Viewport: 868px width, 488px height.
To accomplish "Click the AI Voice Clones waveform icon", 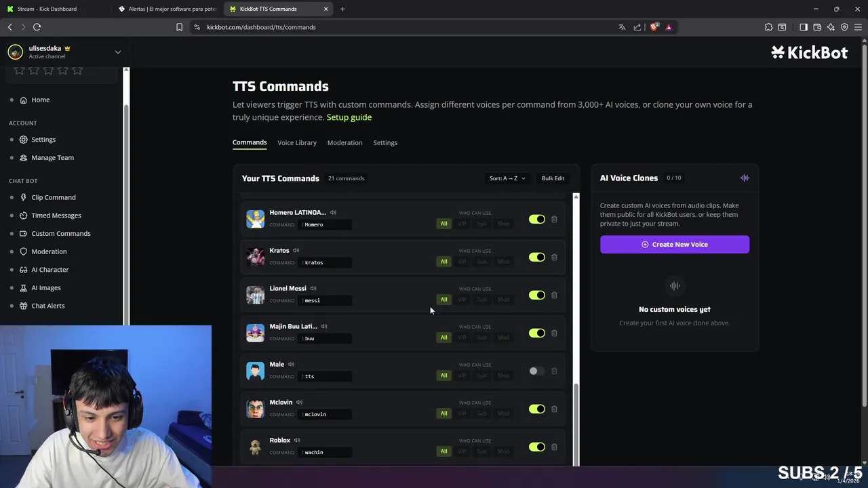I will pyautogui.click(x=745, y=178).
